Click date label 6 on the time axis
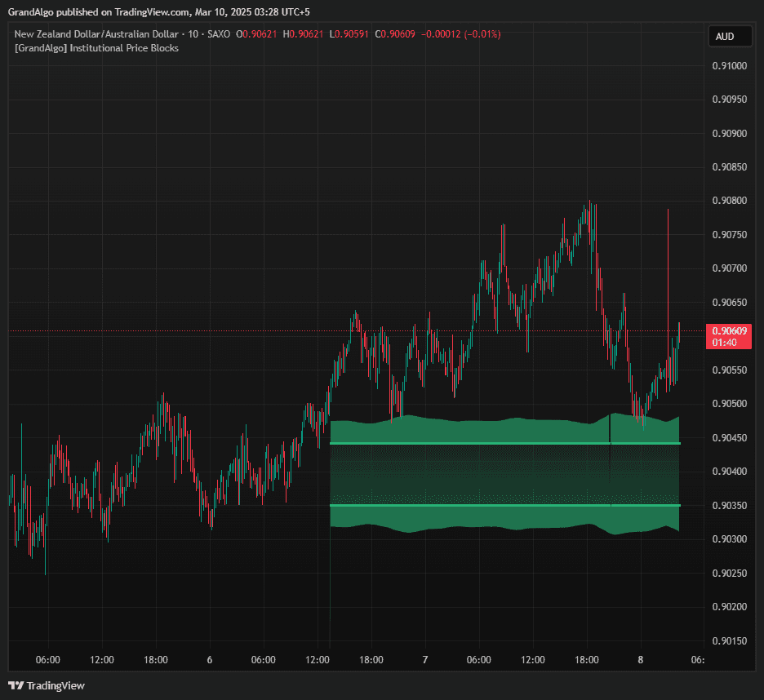The image size is (764, 700). [x=210, y=659]
